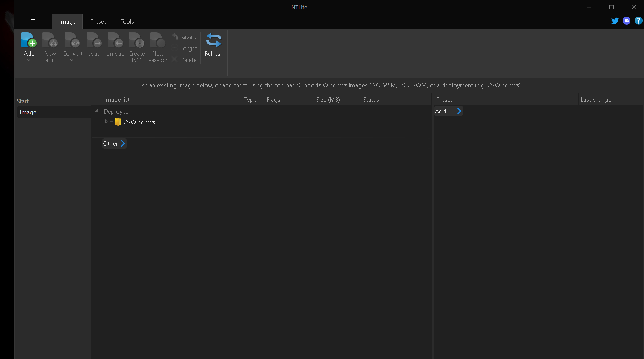644x359 pixels.
Task: Click the Revert button
Action: (x=184, y=37)
